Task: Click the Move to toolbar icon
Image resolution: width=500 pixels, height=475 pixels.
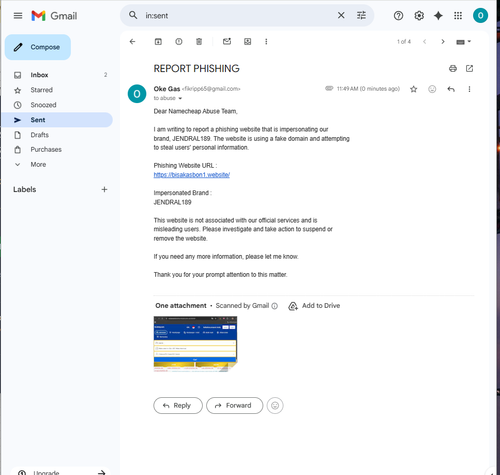Action: [x=247, y=42]
